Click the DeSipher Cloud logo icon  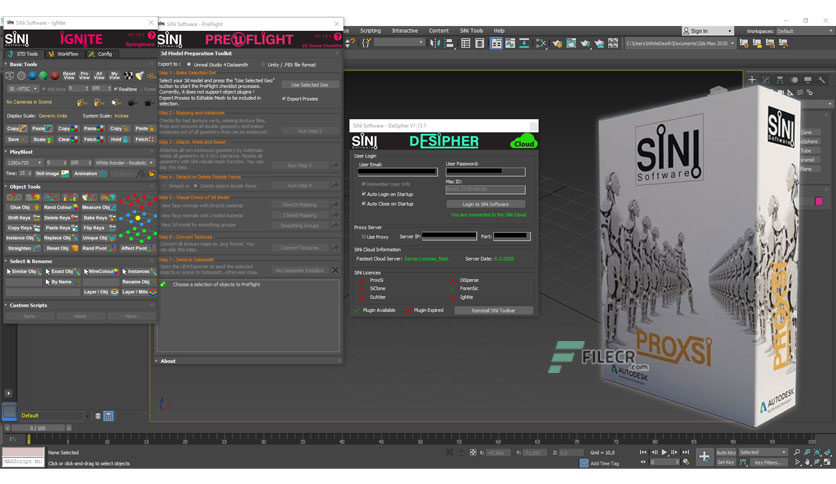[524, 142]
